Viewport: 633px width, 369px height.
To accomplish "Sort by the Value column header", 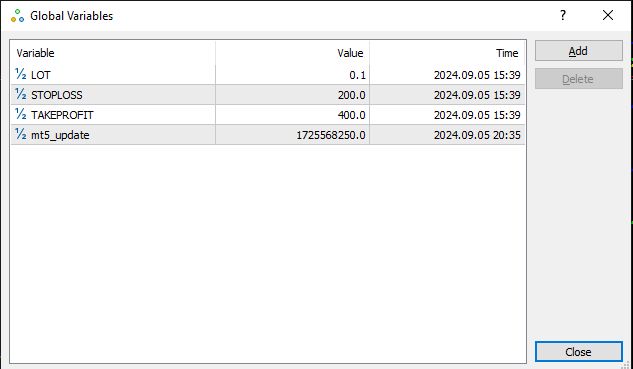I will [292, 53].
